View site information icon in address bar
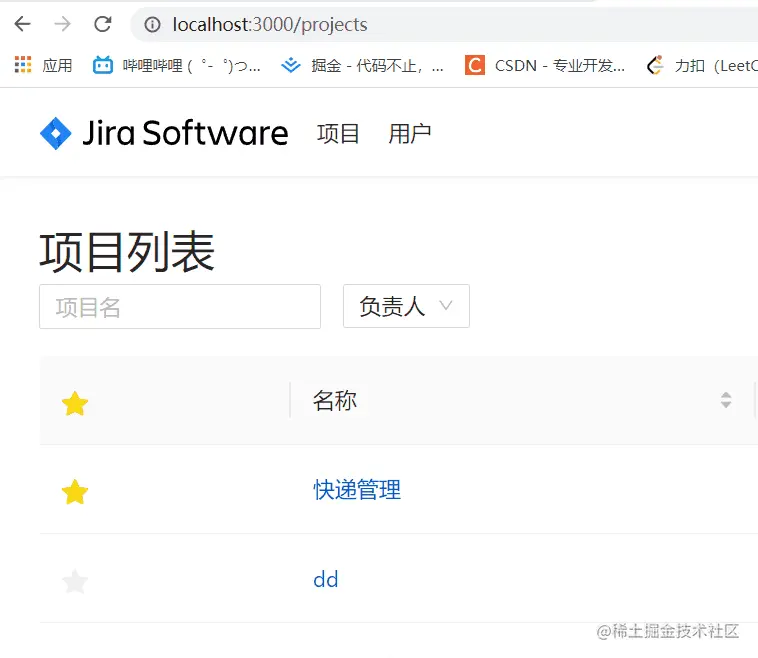This screenshot has width=758, height=658. pyautogui.click(x=152, y=24)
